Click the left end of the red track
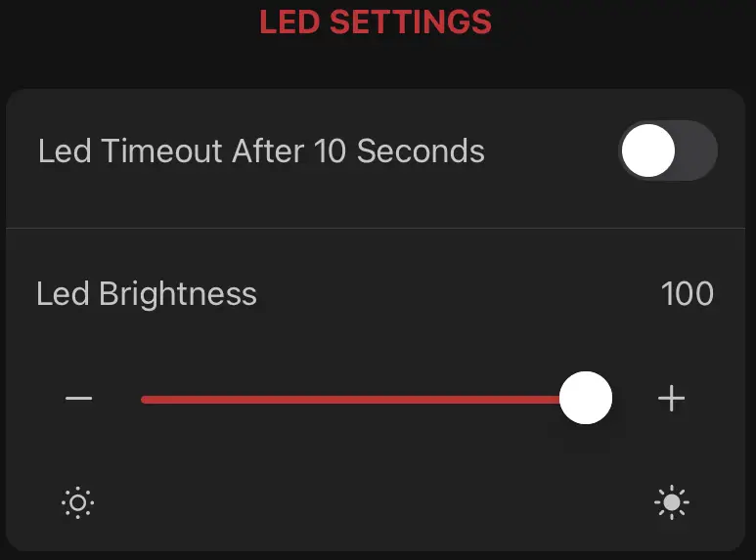 pyautogui.click(x=147, y=399)
